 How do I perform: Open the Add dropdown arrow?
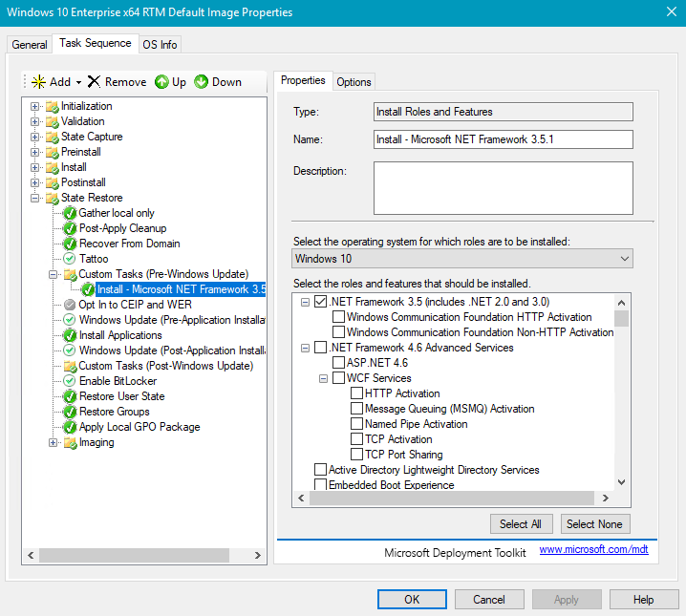(78, 82)
